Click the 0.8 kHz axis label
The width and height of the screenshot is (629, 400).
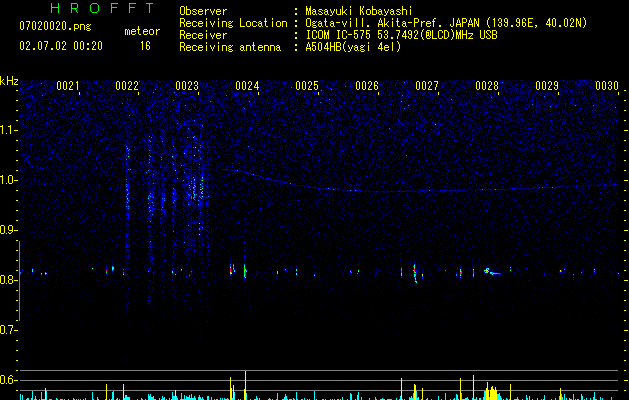[9, 280]
